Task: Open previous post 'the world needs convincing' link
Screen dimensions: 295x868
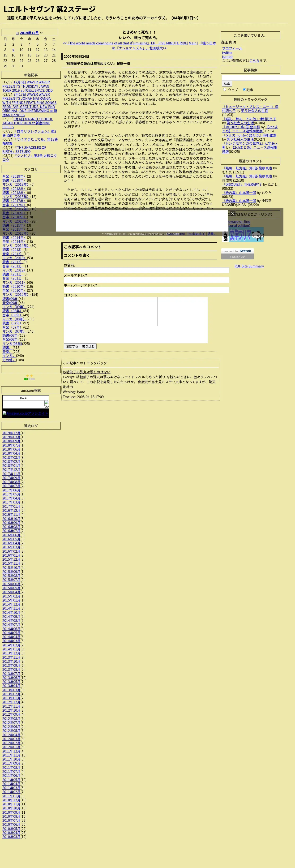Action: [127, 43]
